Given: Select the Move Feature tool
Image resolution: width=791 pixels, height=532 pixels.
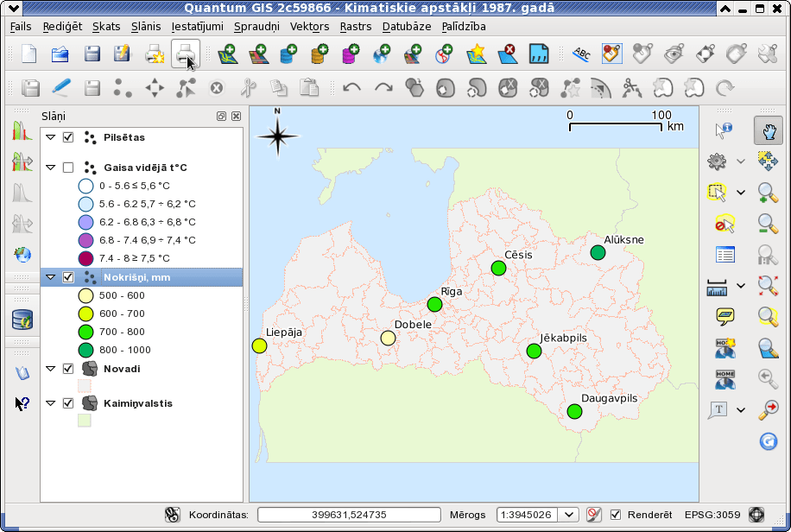Looking at the screenshot, I should pos(155,88).
